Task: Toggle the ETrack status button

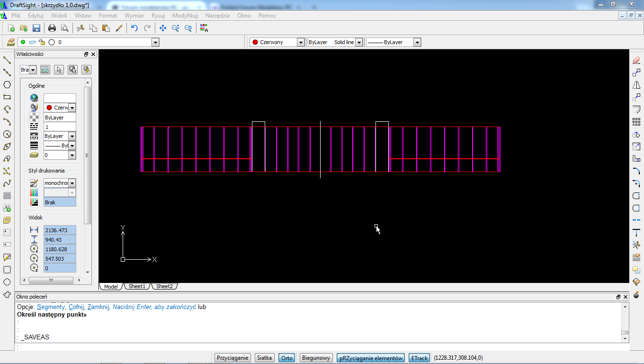Action: 420,358
